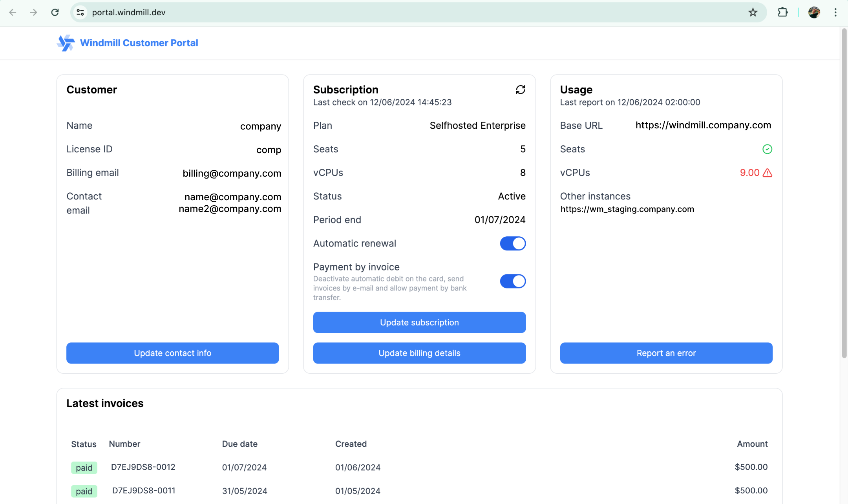Click the https://wm_staging.company.com instance
This screenshot has width=848, height=504.
click(627, 209)
